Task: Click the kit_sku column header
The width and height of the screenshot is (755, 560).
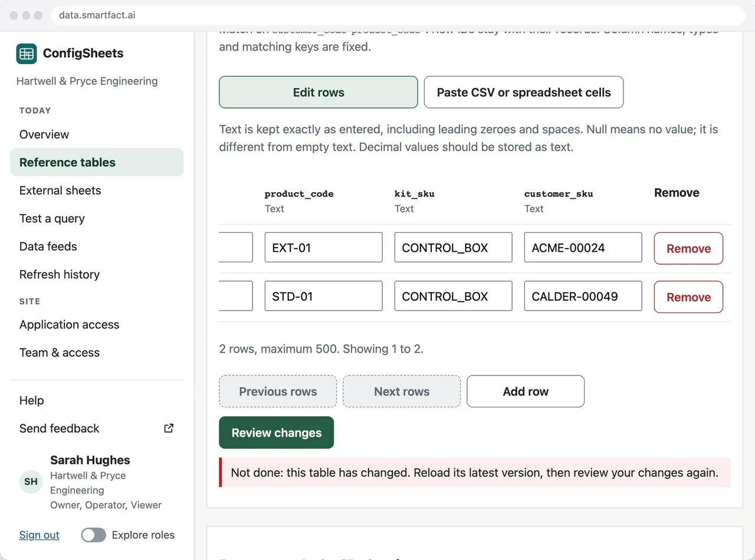Action: coord(415,194)
